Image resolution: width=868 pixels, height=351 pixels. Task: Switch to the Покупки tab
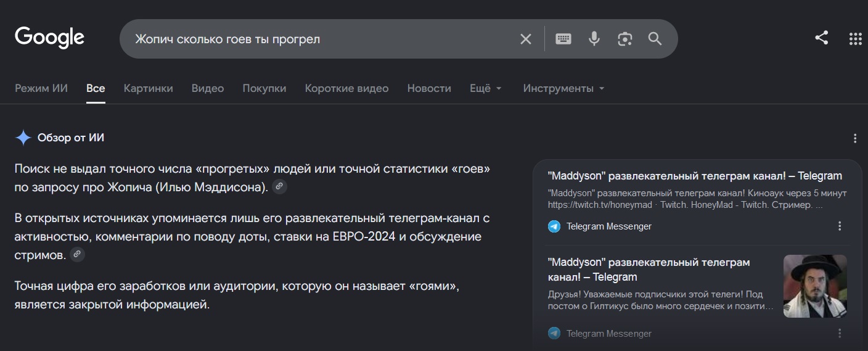264,88
